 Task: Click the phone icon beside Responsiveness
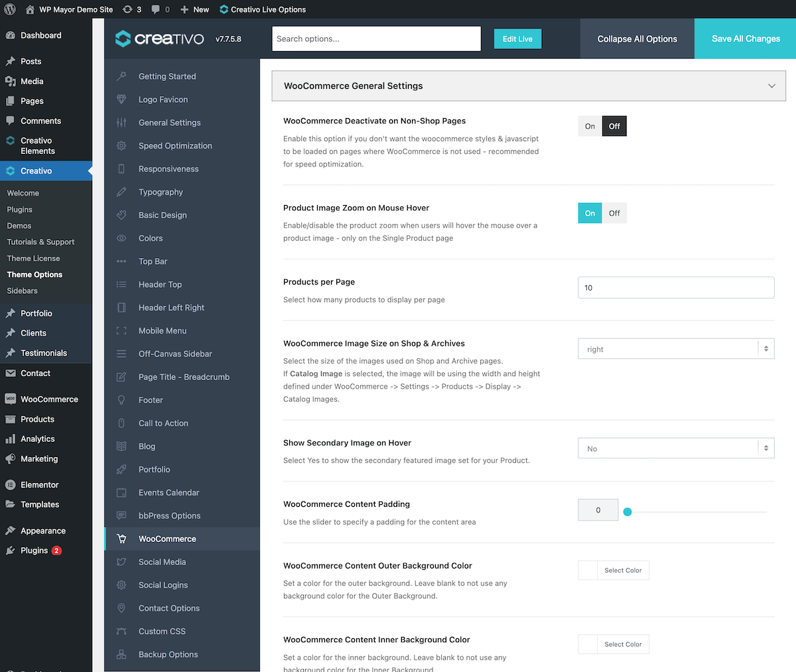(121, 169)
